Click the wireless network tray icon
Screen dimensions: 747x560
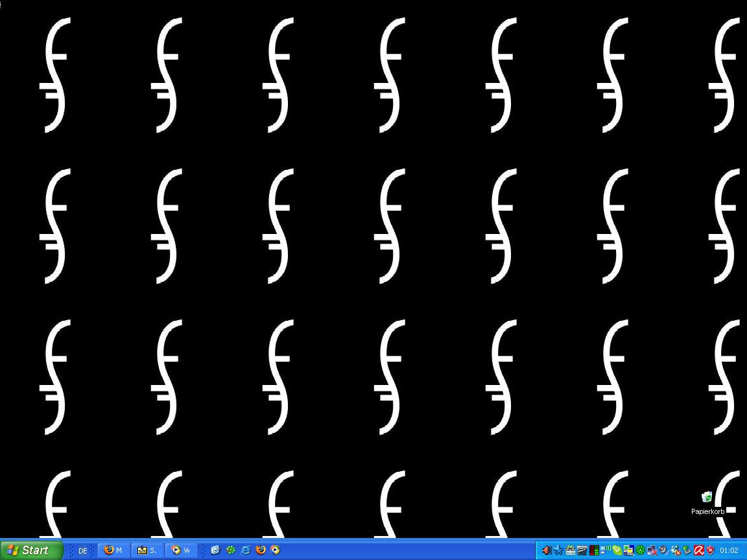605,551
